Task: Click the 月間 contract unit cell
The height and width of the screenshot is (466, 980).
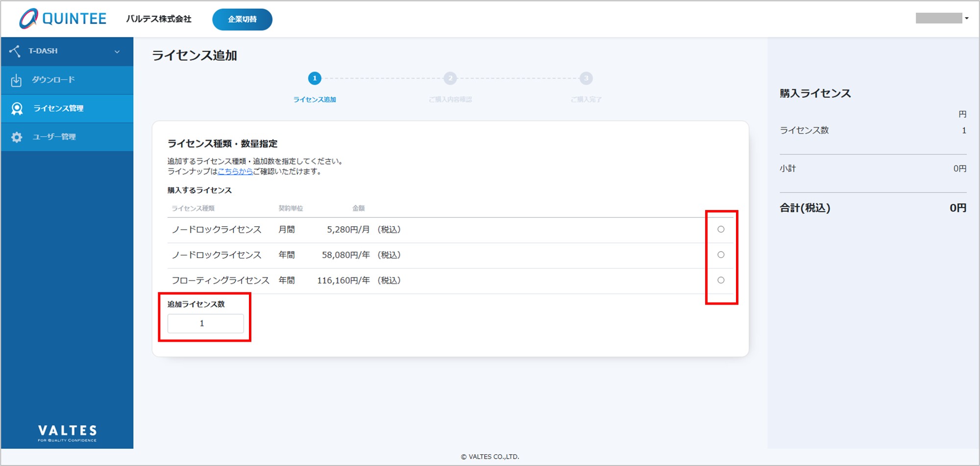Action: pyautogui.click(x=287, y=230)
